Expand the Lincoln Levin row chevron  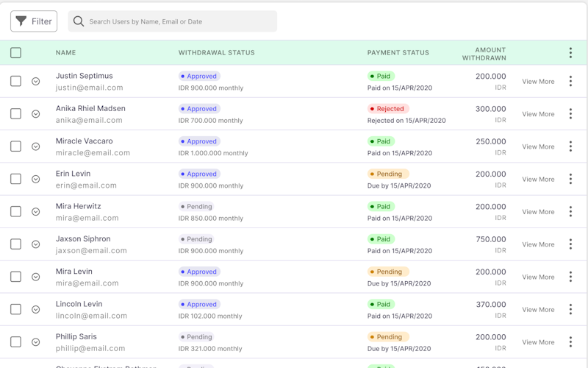click(35, 310)
